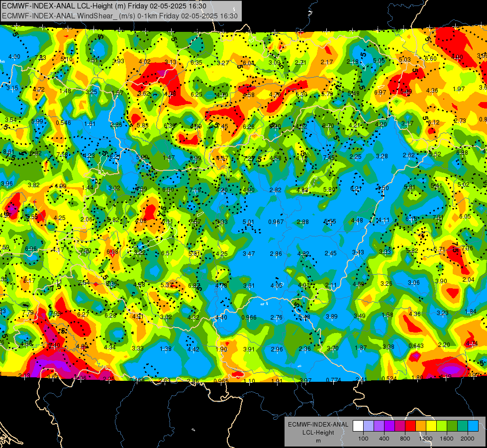Click the wind shear value 3.28
The height and width of the screenshot is (448, 487).
pos(382,156)
